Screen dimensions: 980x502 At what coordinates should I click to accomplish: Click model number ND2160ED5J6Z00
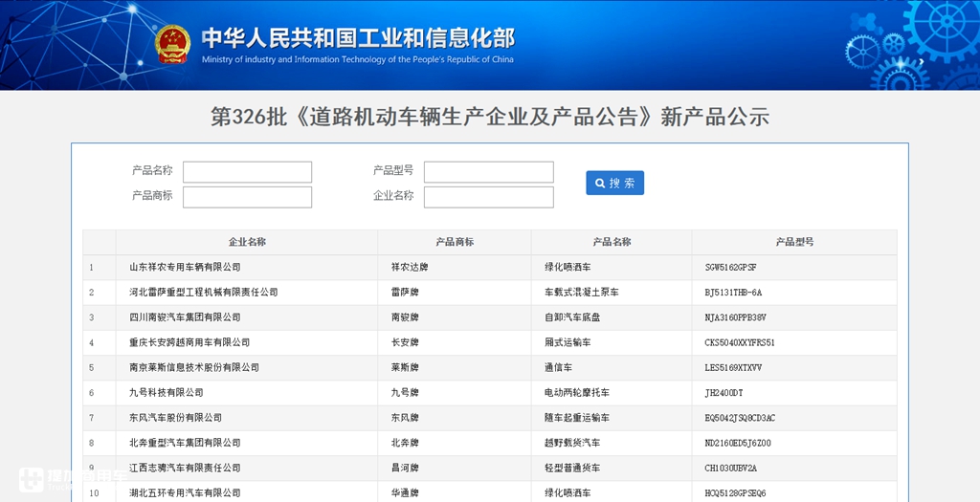click(x=738, y=443)
